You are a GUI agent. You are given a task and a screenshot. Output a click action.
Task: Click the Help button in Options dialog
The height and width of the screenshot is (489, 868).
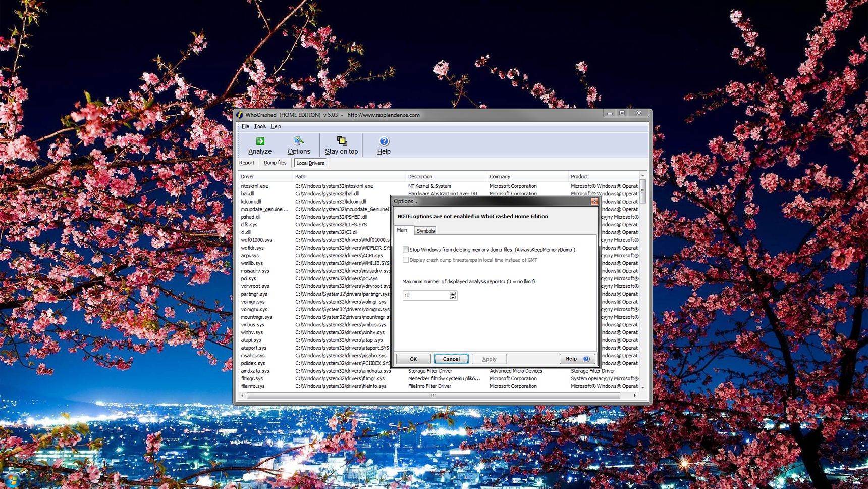pos(577,359)
